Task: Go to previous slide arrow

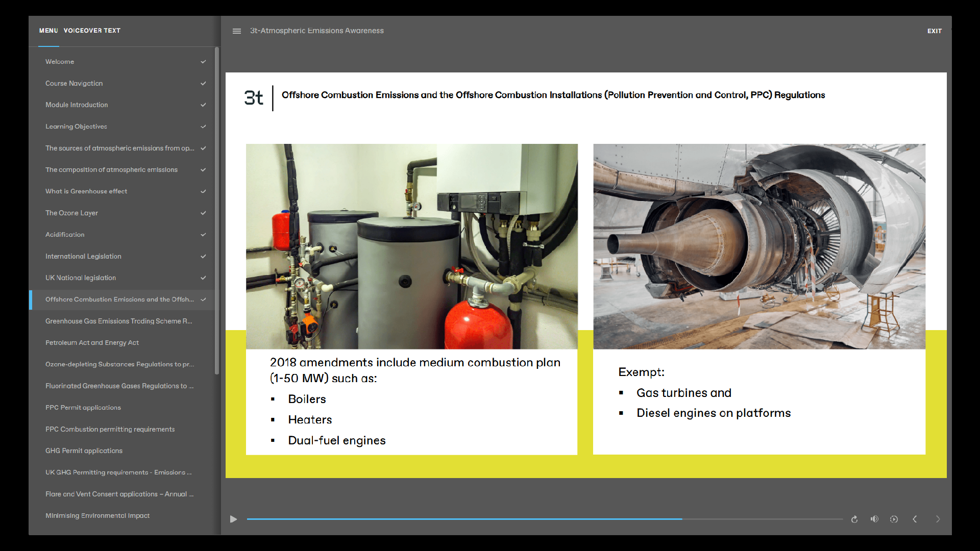Action: (915, 519)
